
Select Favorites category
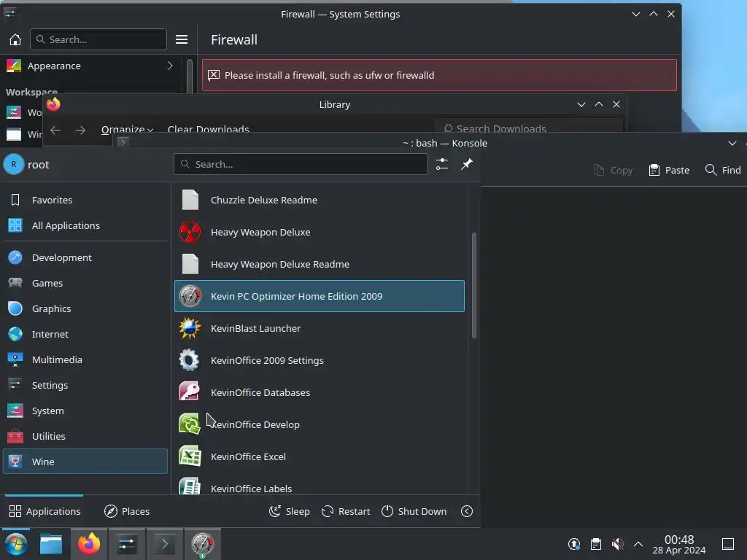click(85, 200)
